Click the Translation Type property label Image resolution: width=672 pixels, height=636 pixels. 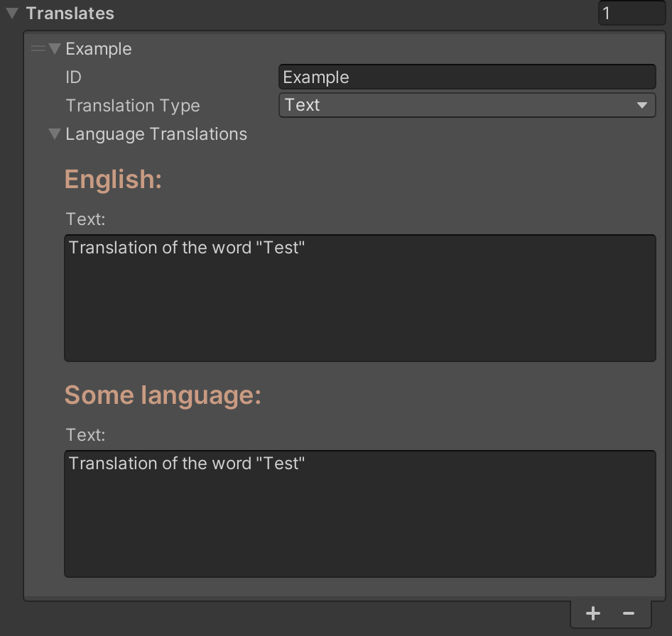coord(133,106)
